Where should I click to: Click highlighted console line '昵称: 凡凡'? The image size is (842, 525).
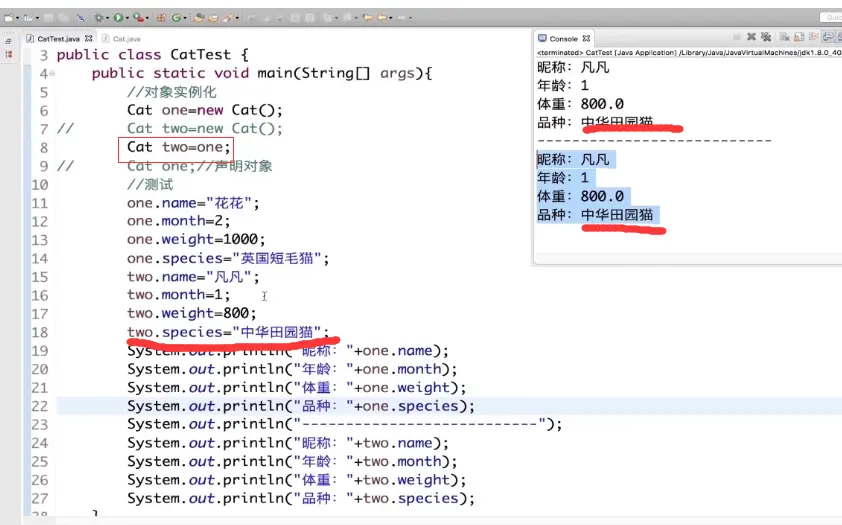point(574,159)
